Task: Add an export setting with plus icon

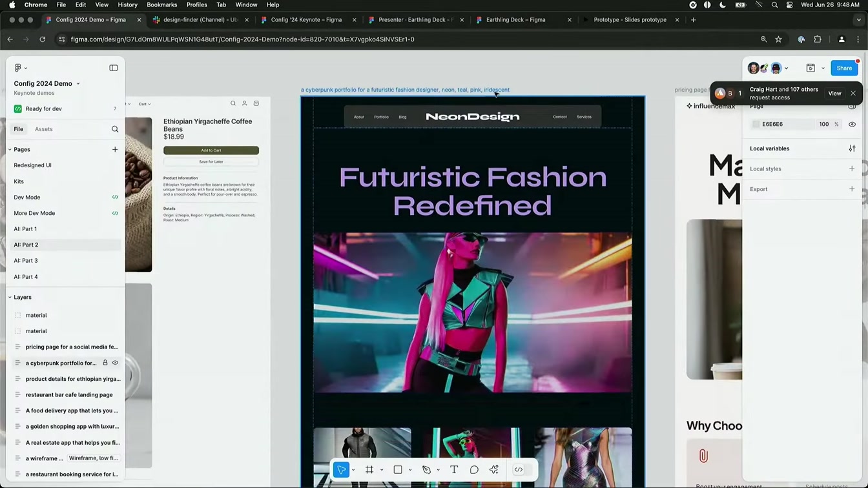Action: [852, 189]
